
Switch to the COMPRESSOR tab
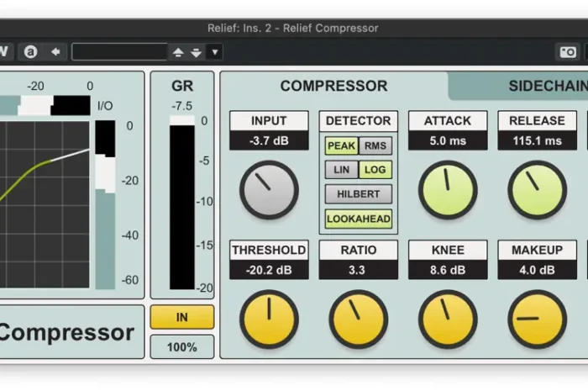coord(333,86)
